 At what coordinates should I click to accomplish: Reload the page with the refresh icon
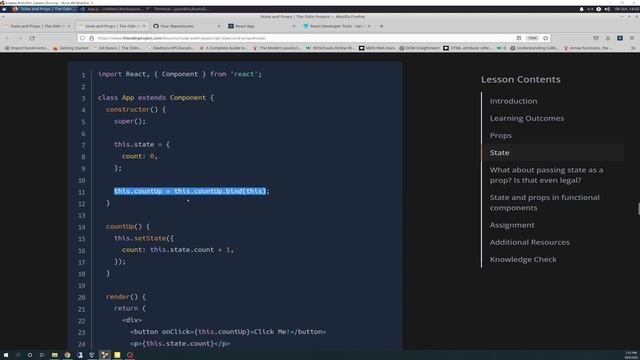click(32, 38)
